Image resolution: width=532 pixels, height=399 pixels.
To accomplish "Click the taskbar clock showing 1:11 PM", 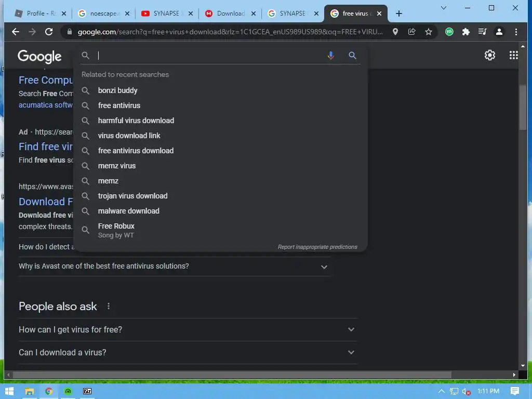I will [488, 391].
